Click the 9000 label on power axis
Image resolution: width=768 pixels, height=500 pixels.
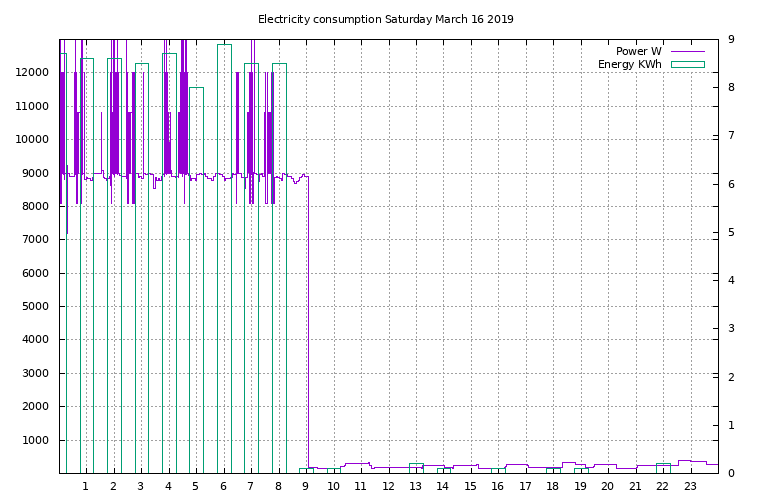tap(36, 173)
